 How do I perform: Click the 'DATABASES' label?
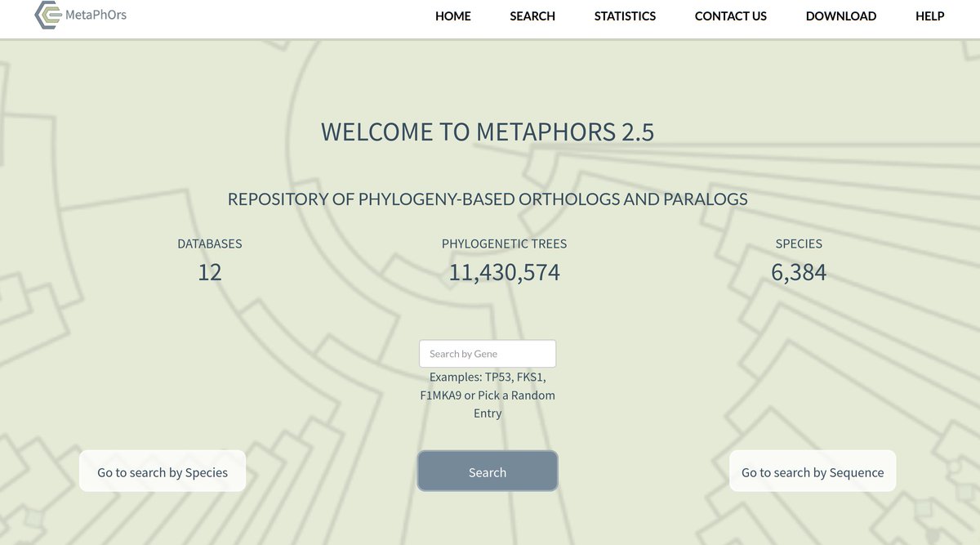pyautogui.click(x=210, y=243)
